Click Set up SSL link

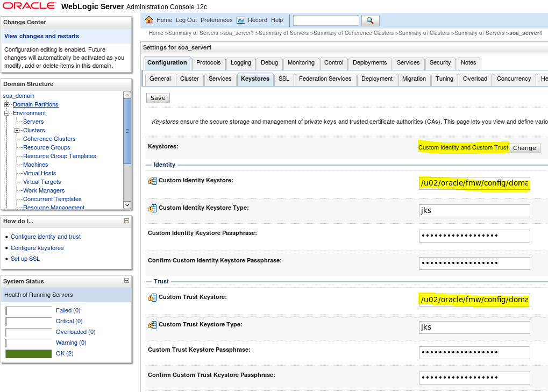pyautogui.click(x=25, y=259)
